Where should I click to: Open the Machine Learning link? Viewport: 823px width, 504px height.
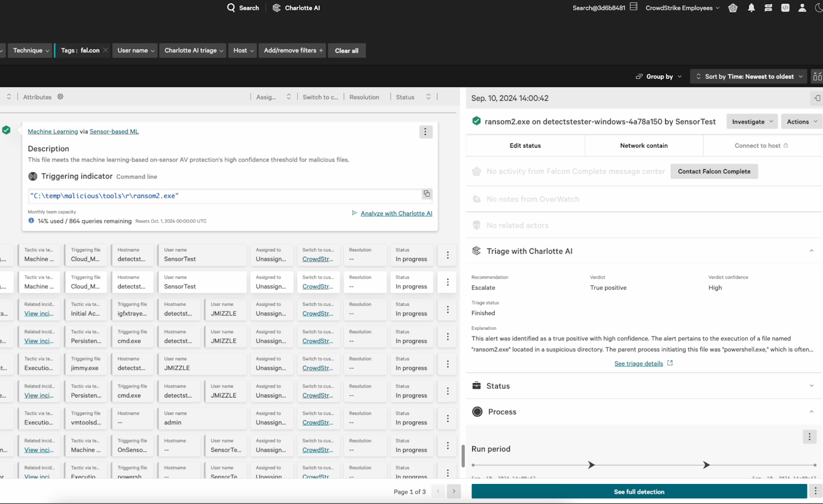coord(53,132)
